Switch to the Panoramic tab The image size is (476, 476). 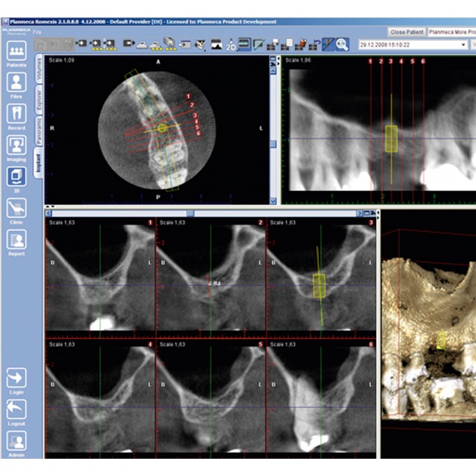coord(39,131)
